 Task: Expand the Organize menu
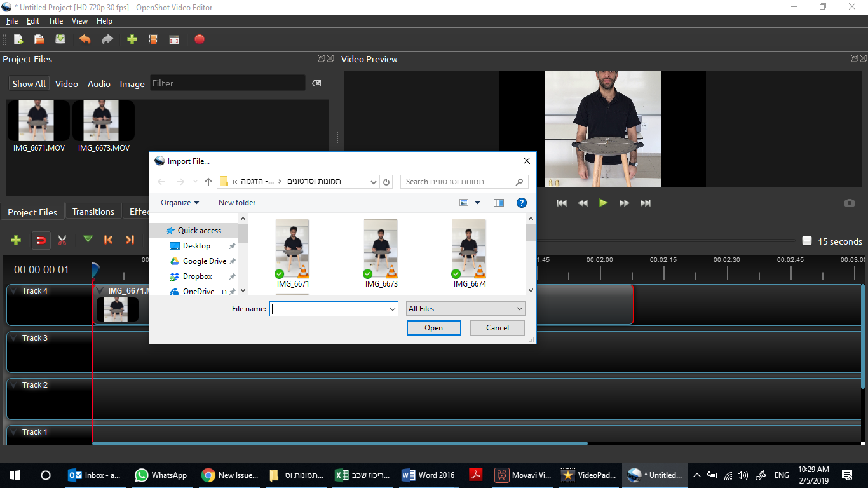[x=179, y=202]
